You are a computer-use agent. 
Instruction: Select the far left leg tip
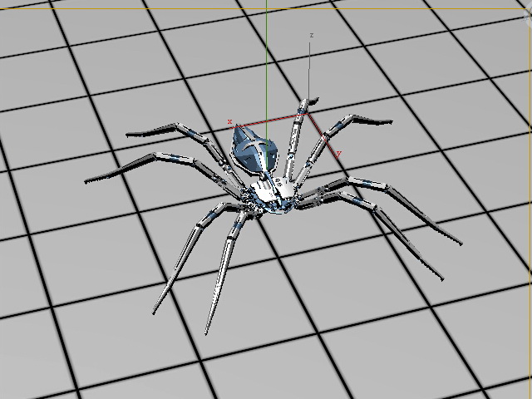coord(87,181)
